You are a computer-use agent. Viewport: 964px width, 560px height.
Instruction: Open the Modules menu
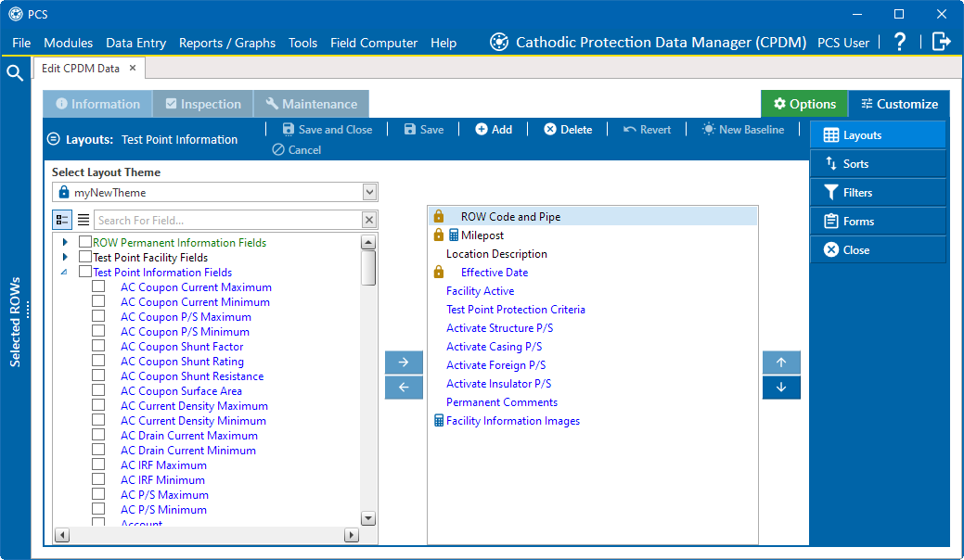tap(69, 43)
